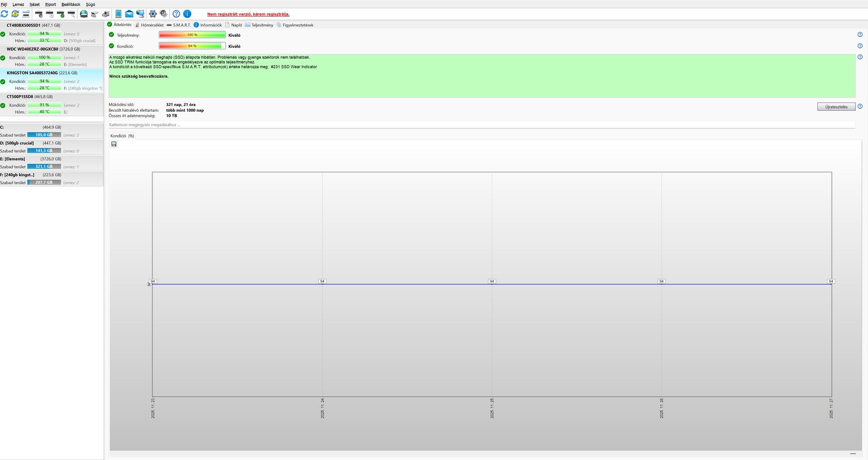Click the speaker sound icon in toolbar

(164, 14)
